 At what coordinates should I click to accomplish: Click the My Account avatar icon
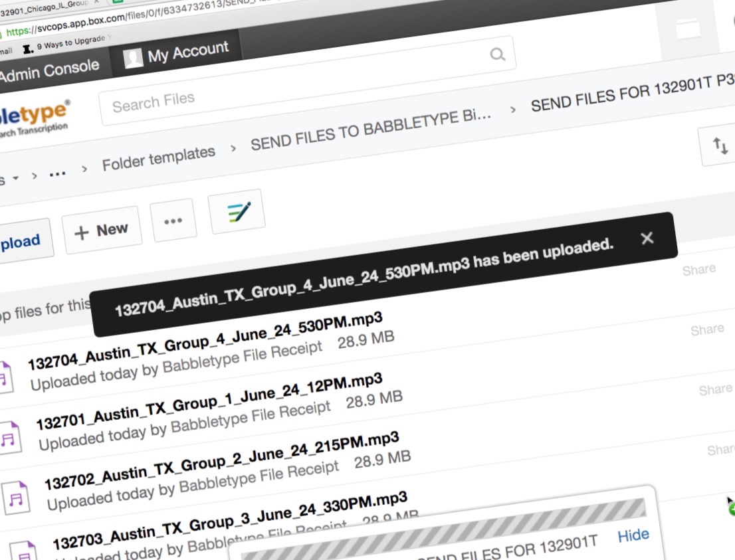click(x=133, y=58)
